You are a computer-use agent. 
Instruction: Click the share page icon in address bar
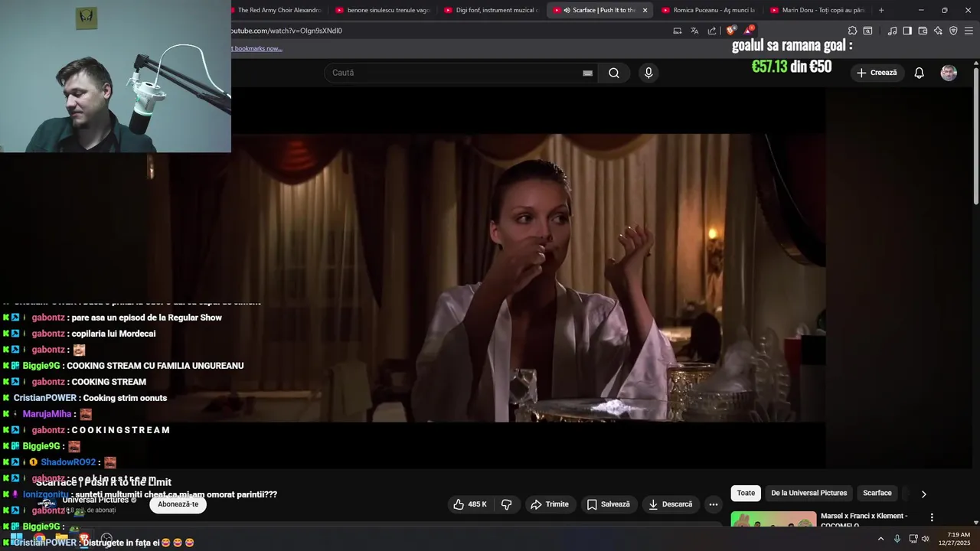(x=712, y=31)
